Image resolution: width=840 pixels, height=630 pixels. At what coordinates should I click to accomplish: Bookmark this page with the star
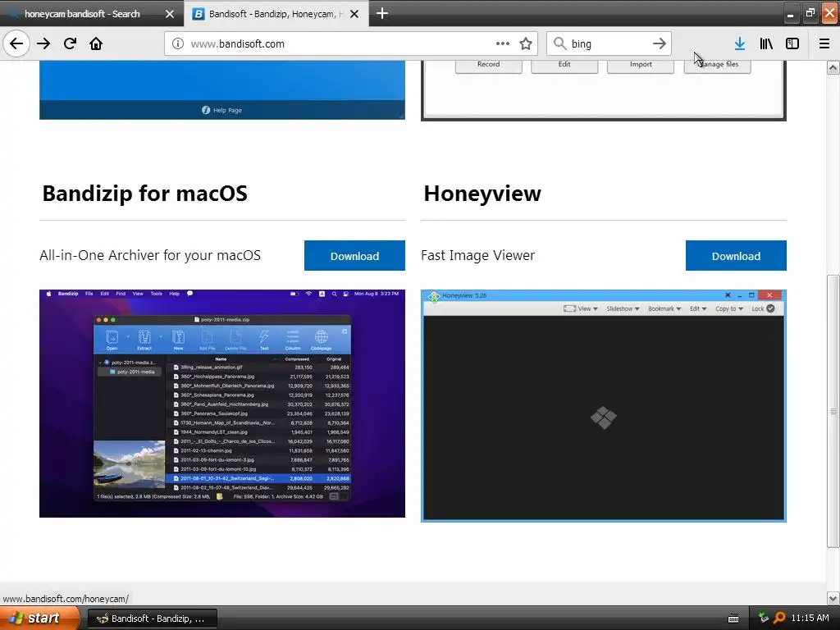(526, 43)
